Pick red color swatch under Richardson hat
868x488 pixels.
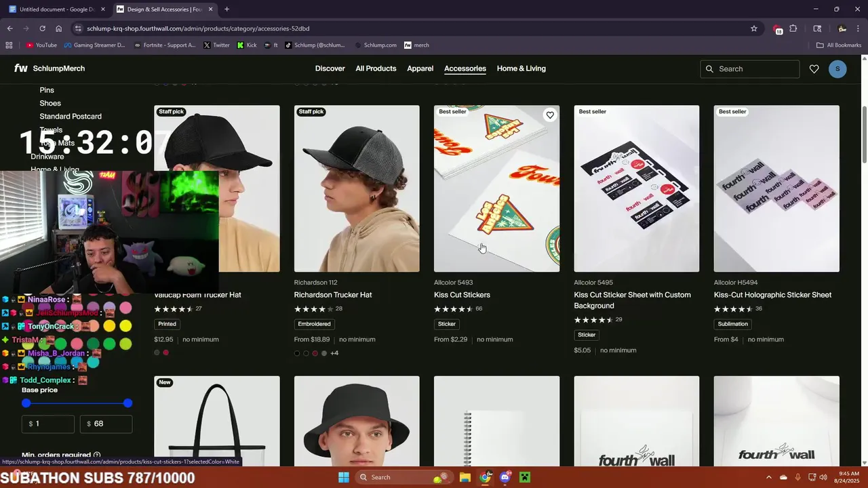315,353
